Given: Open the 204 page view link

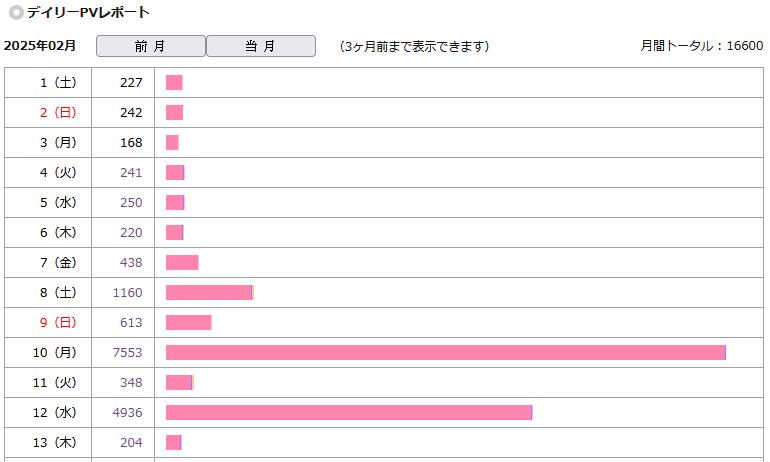Looking at the screenshot, I should (131, 442).
